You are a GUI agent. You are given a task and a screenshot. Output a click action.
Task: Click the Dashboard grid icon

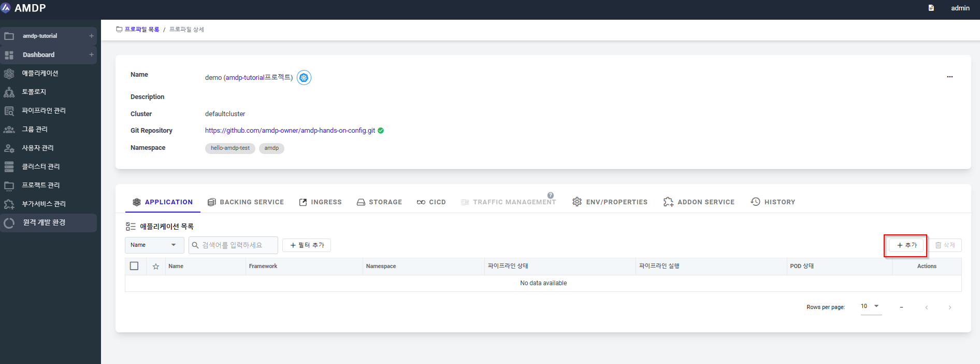tap(9, 55)
